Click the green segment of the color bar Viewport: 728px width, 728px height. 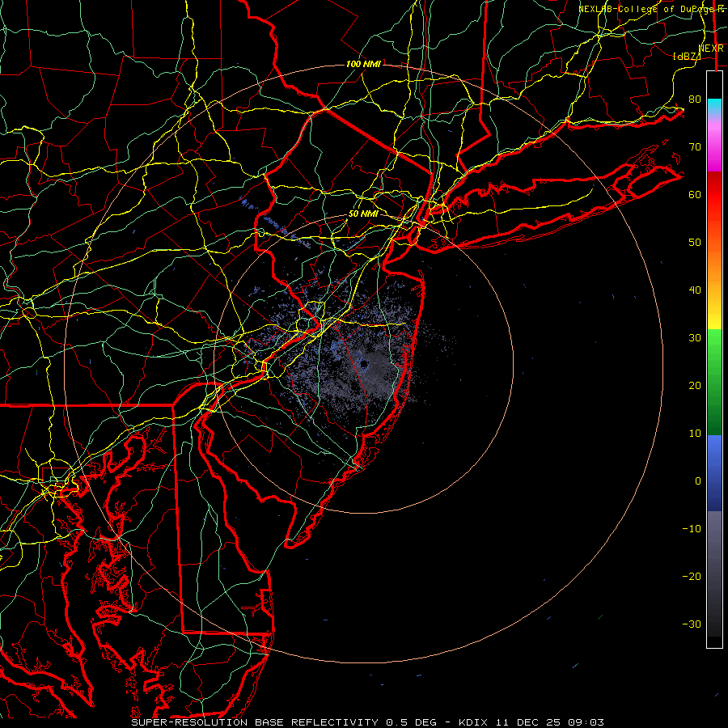(714, 382)
